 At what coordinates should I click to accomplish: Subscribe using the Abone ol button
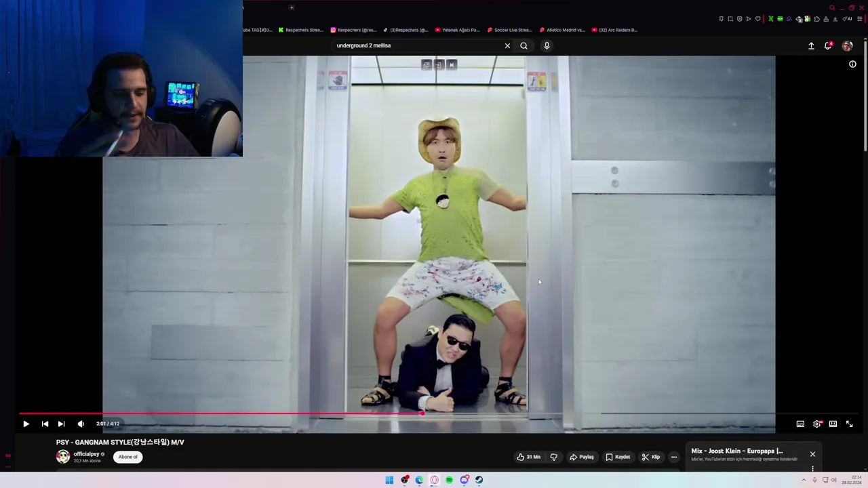pyautogui.click(x=127, y=457)
